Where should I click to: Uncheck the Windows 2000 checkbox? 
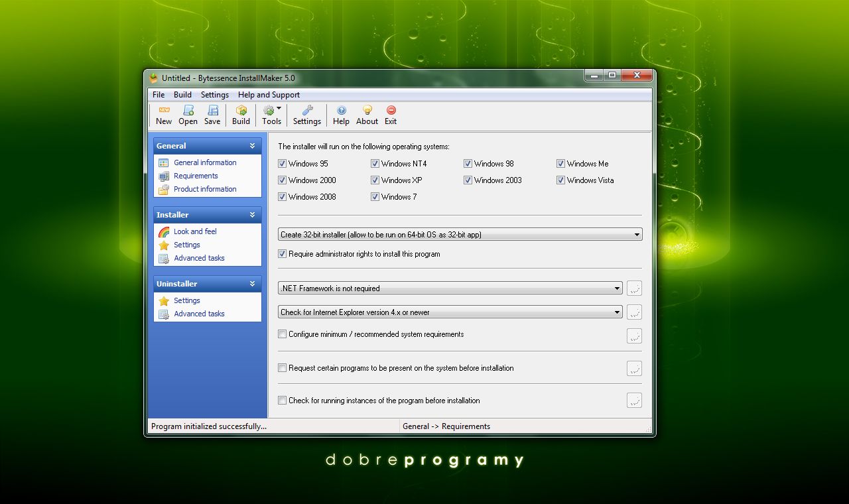[283, 180]
